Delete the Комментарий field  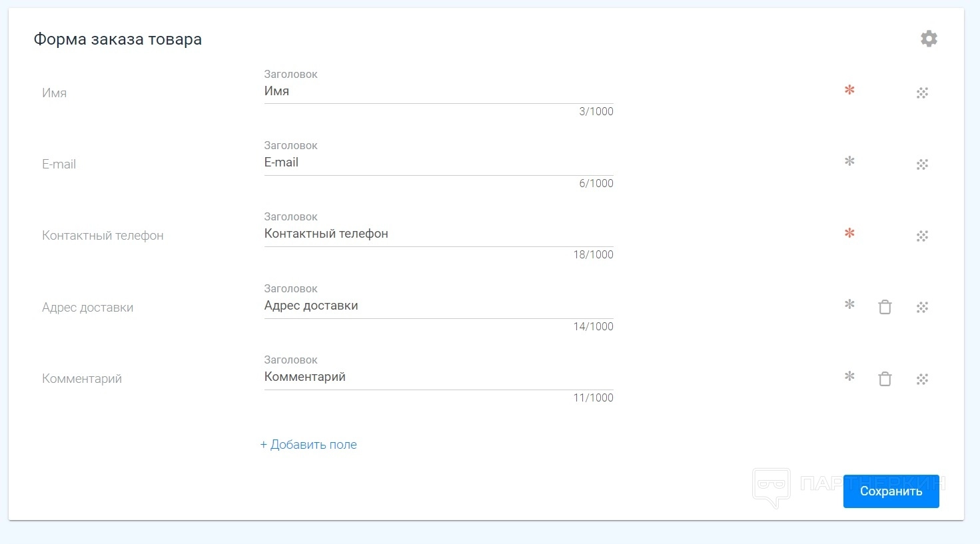[885, 379]
